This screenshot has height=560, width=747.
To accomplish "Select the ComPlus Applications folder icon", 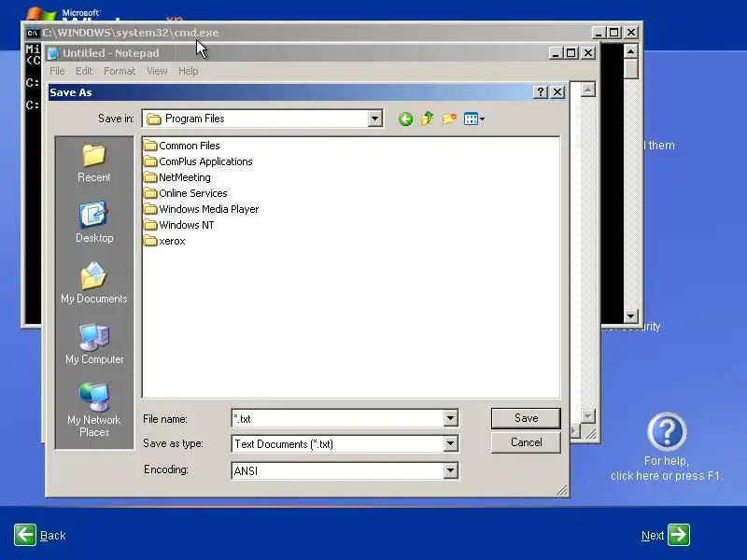I will (x=150, y=161).
